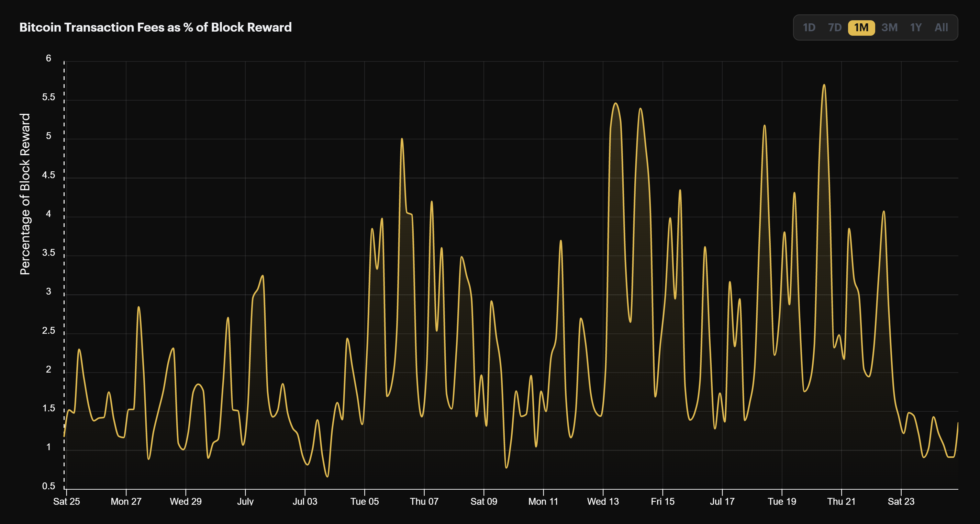Click the highest chart peak before Thu 21

click(824, 85)
